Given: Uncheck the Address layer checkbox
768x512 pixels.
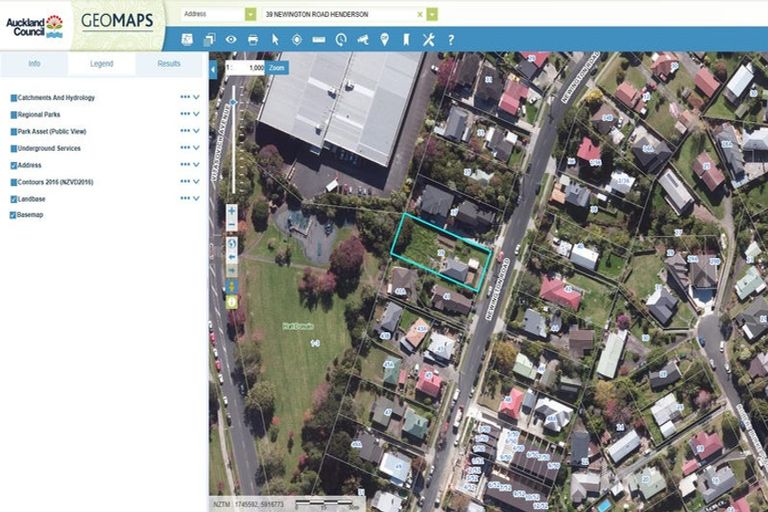Looking at the screenshot, I should coord(14,166).
